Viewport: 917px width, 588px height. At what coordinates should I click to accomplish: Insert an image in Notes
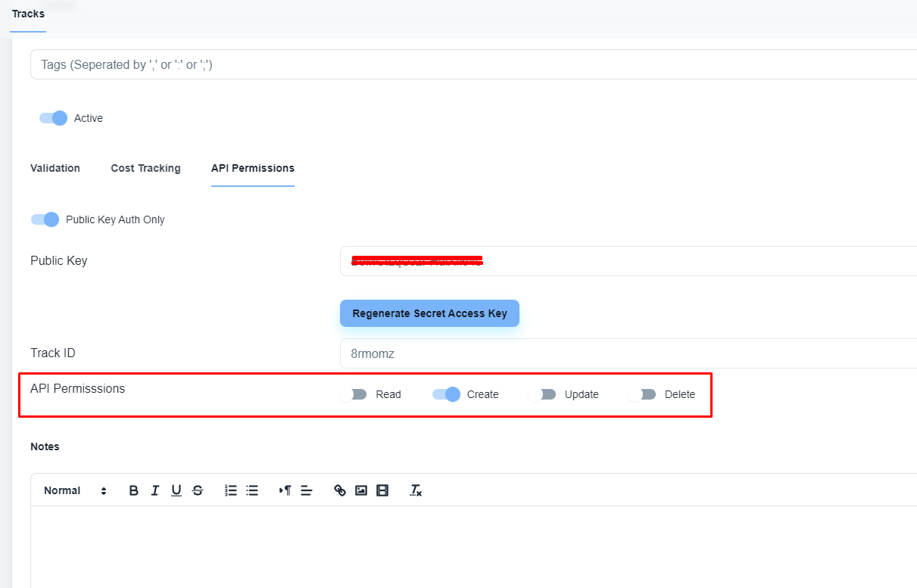pyautogui.click(x=361, y=490)
